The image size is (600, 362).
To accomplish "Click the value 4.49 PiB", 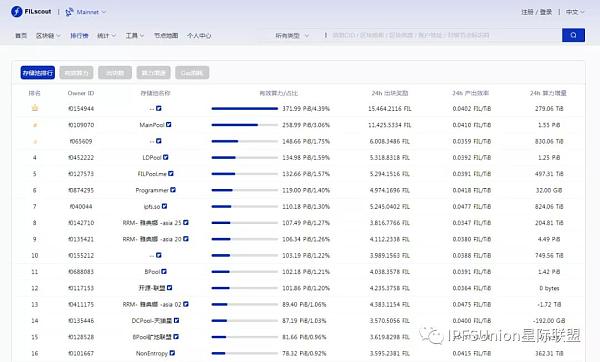I will (x=549, y=239).
